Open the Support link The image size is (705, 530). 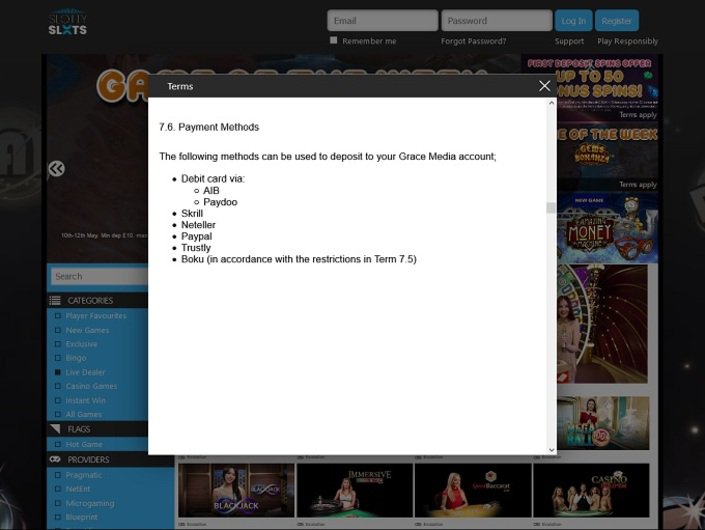pos(569,41)
